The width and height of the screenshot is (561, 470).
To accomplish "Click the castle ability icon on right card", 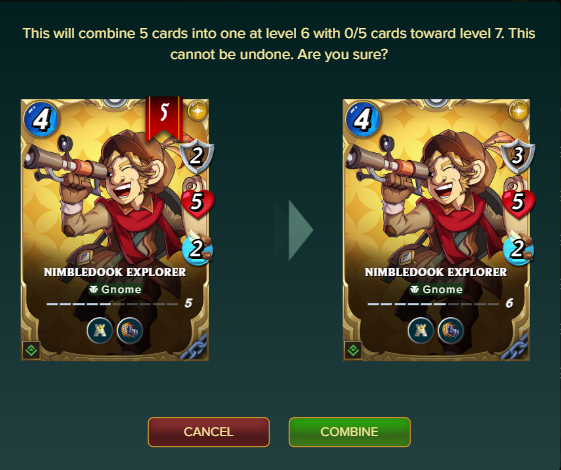I will tap(421, 330).
